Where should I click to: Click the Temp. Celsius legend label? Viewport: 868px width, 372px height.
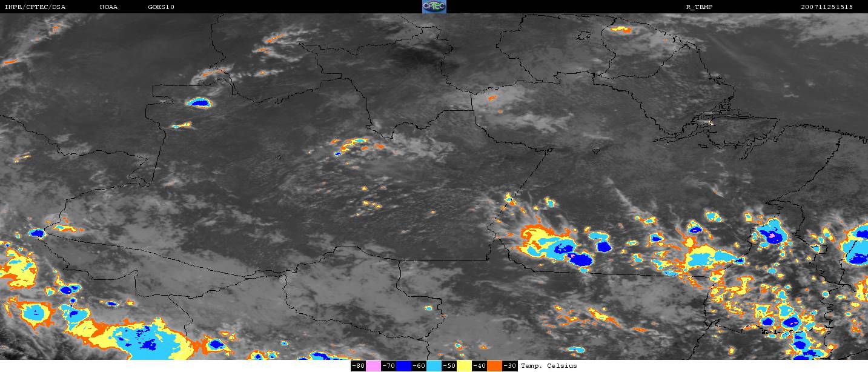[x=549, y=366]
